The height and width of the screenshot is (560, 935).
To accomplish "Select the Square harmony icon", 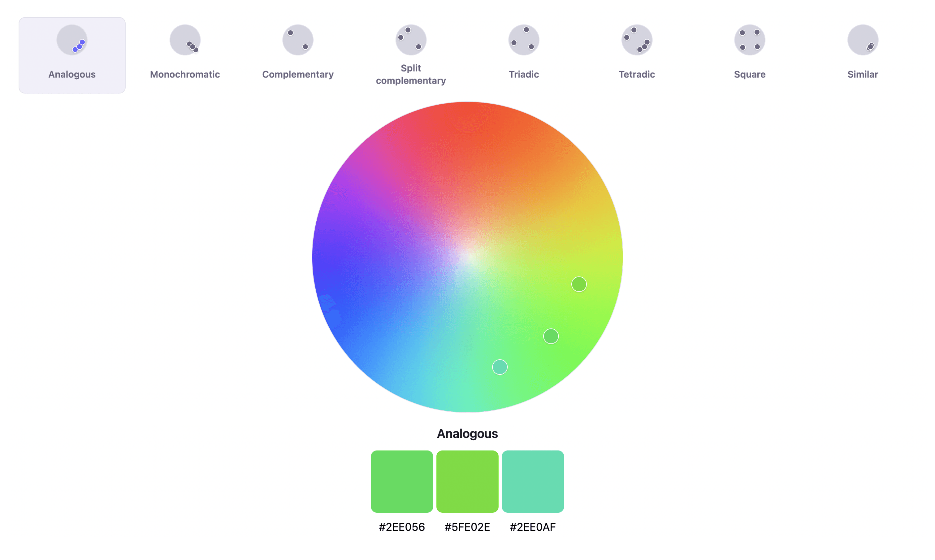I will click(750, 39).
